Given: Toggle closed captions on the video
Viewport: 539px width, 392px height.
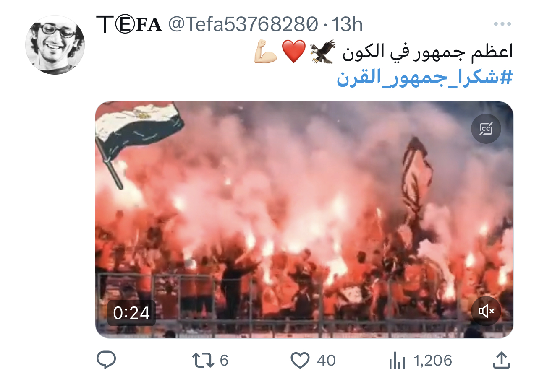Looking at the screenshot, I should point(486,129).
